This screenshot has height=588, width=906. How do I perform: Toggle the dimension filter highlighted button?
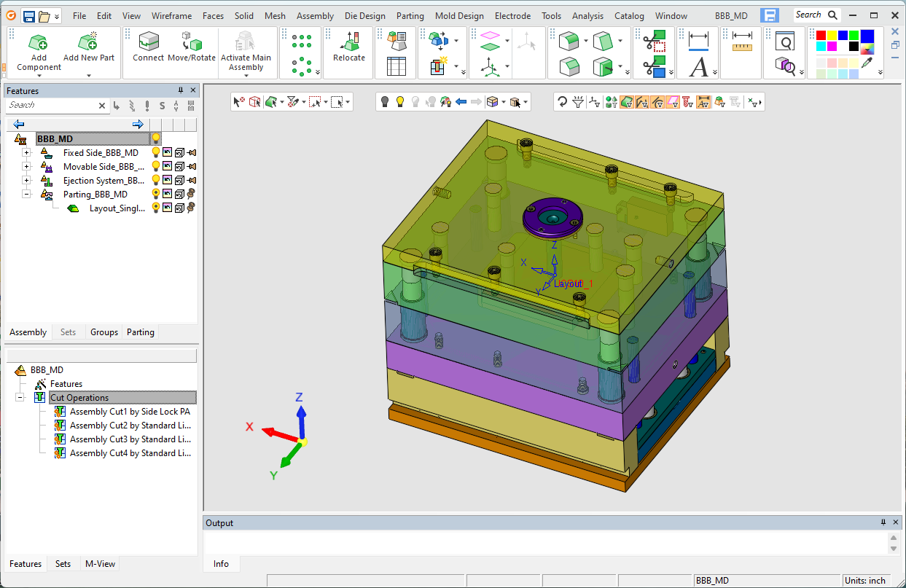pyautogui.click(x=703, y=102)
